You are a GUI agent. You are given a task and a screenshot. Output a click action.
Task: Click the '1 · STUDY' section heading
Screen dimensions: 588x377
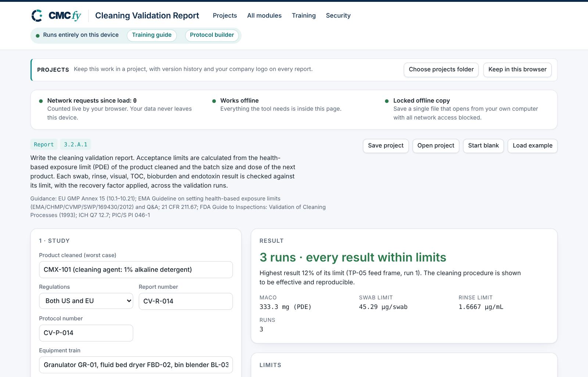(54, 241)
